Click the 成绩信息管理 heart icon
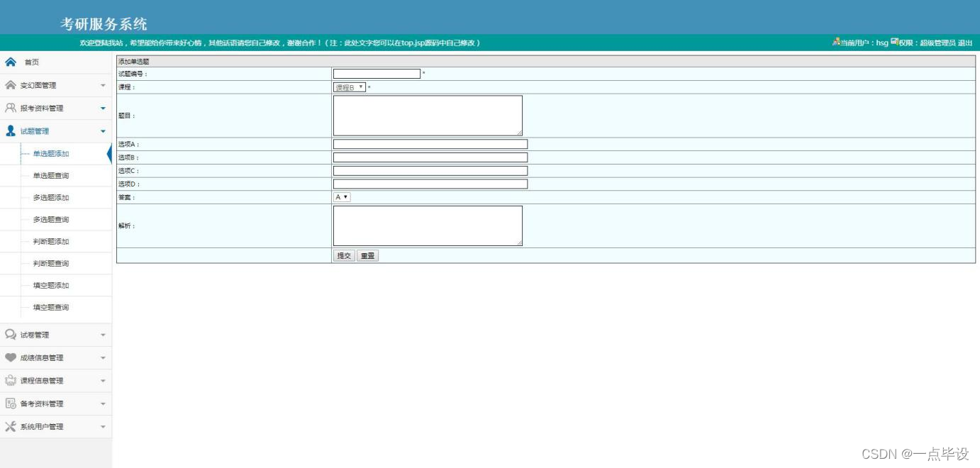Viewport: 980px width, 468px height. [x=11, y=357]
